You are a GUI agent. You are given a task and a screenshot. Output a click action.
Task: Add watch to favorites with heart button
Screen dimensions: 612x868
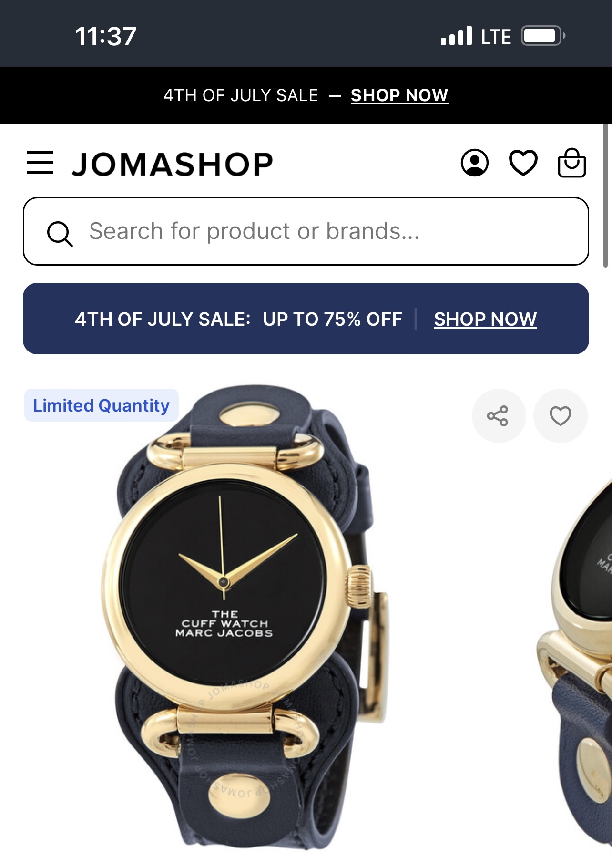pyautogui.click(x=561, y=416)
